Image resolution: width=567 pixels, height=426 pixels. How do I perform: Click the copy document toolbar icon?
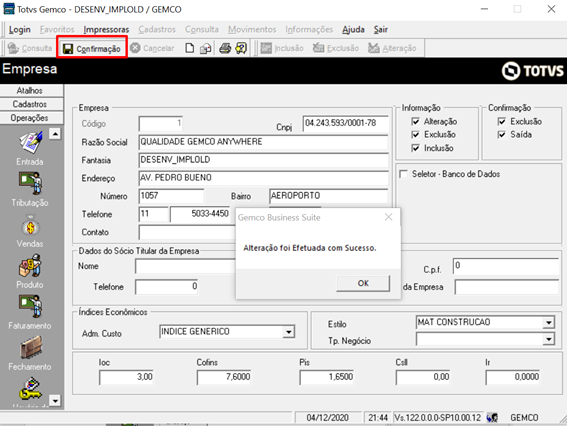(x=206, y=48)
